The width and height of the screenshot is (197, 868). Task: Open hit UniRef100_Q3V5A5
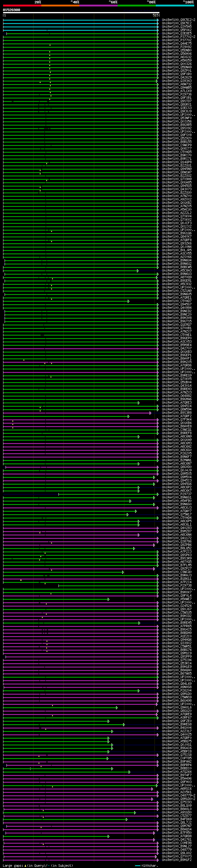(177, 26)
